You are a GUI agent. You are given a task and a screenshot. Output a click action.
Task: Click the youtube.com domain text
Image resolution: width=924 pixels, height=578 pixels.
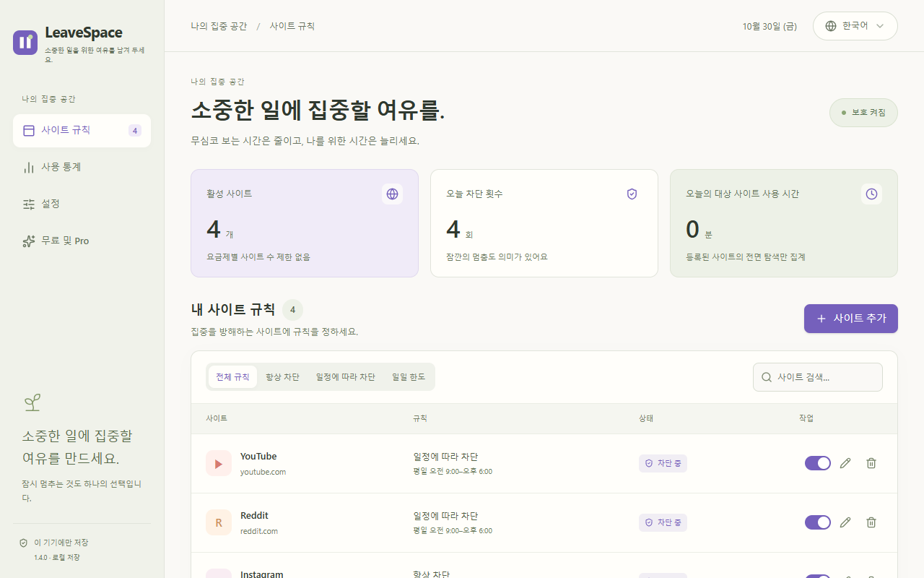click(263, 472)
